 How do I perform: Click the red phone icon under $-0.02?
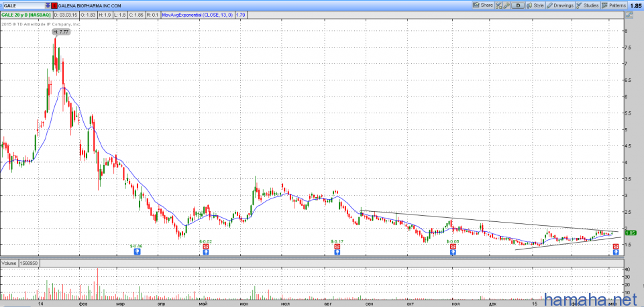click(205, 247)
